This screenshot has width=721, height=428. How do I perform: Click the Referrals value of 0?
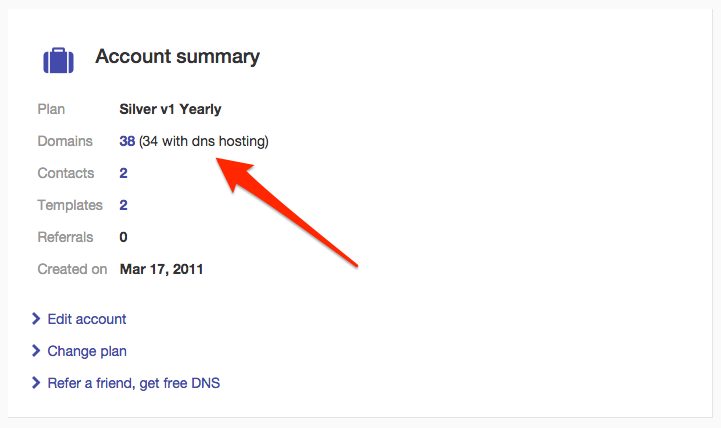pos(123,237)
